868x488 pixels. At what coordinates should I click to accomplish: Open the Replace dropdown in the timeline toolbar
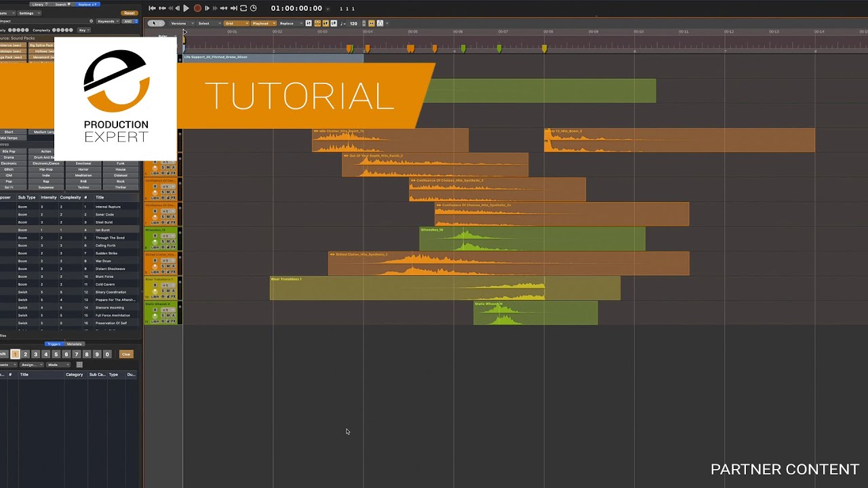coord(291,23)
